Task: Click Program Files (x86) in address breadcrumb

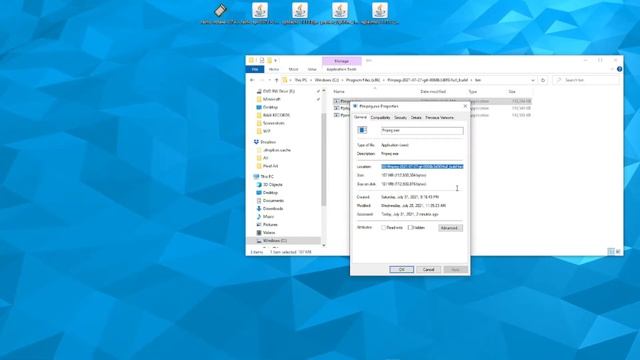Action: coord(363,80)
